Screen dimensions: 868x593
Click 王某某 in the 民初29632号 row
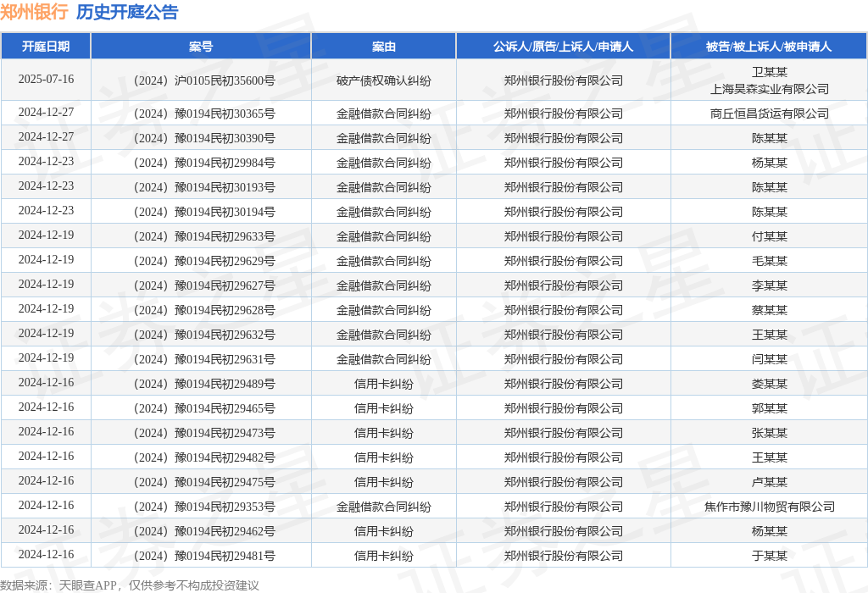[770, 335]
